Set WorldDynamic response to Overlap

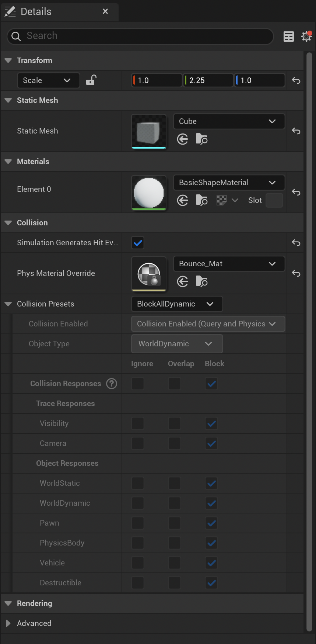click(x=175, y=503)
